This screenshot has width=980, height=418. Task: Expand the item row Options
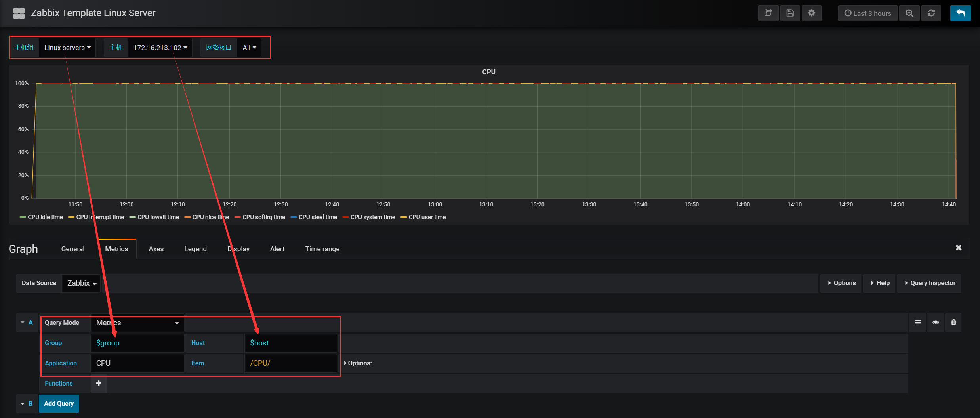pos(358,363)
